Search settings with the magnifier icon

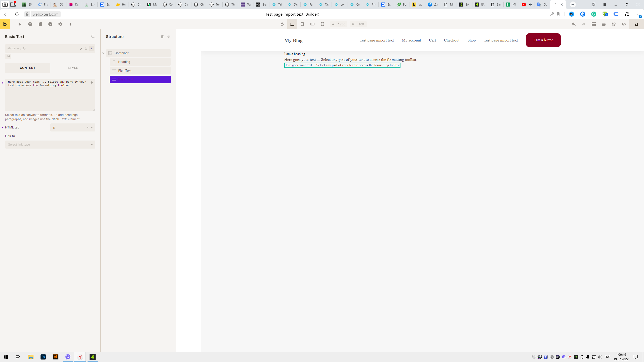point(93,37)
